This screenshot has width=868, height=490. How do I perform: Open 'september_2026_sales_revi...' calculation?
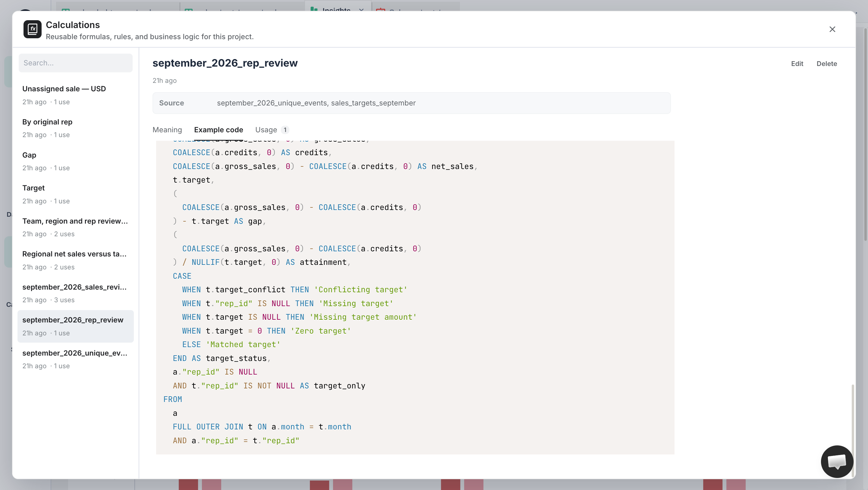click(75, 293)
